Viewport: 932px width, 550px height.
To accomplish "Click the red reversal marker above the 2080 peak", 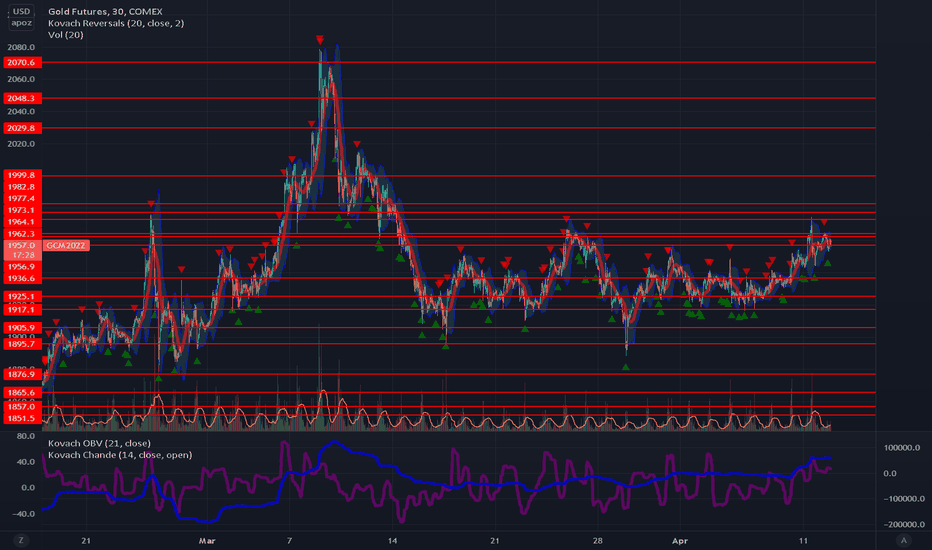I will tap(320, 40).
